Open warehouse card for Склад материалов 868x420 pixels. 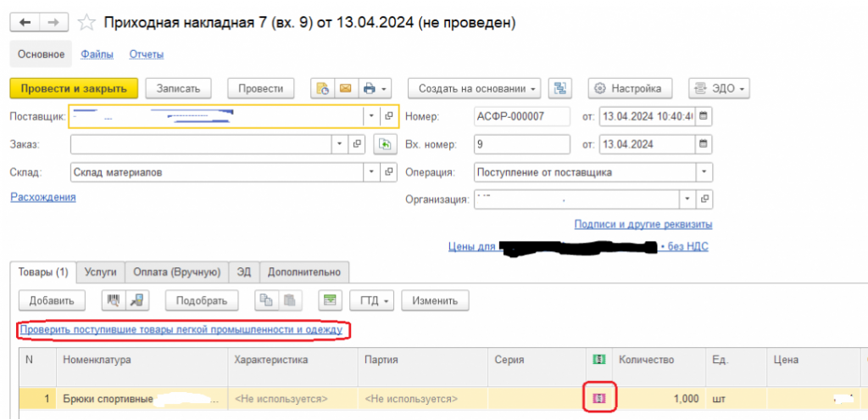[388, 171]
